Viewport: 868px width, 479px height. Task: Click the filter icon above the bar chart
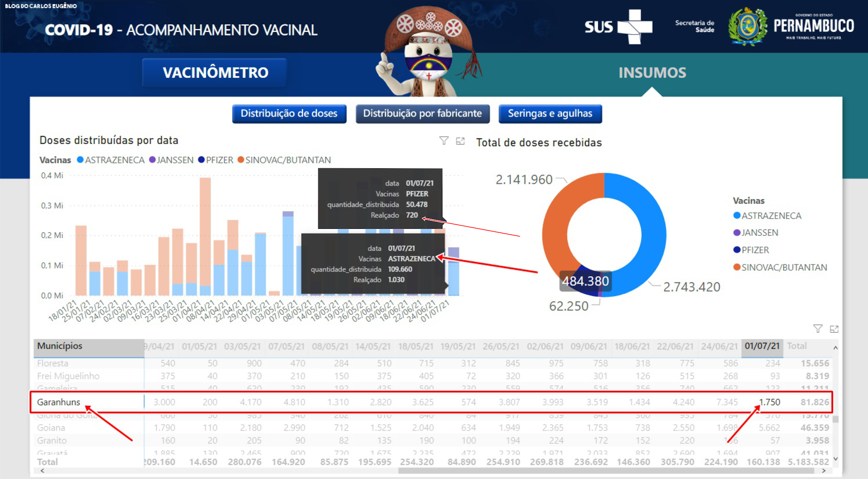point(444,141)
